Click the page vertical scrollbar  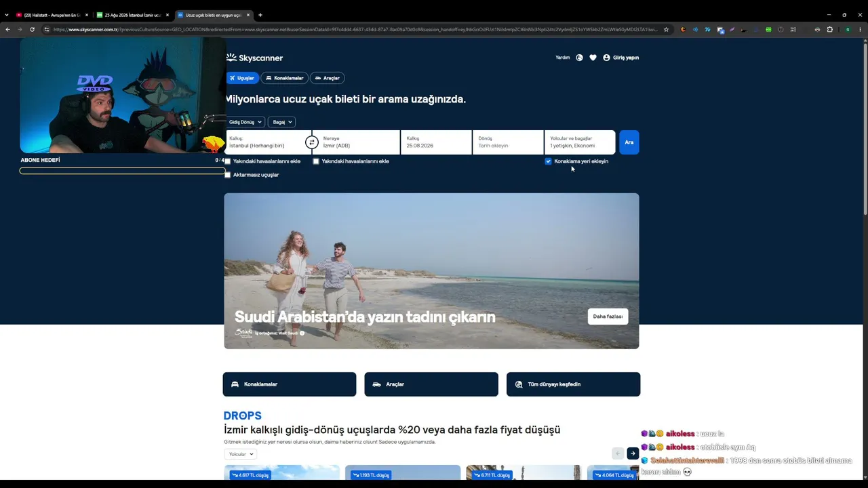tap(865, 129)
